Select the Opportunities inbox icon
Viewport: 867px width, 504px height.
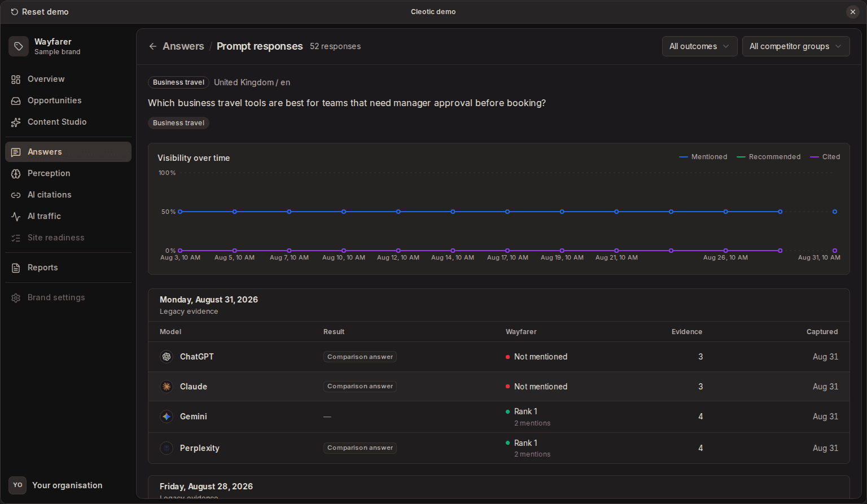tap(16, 101)
